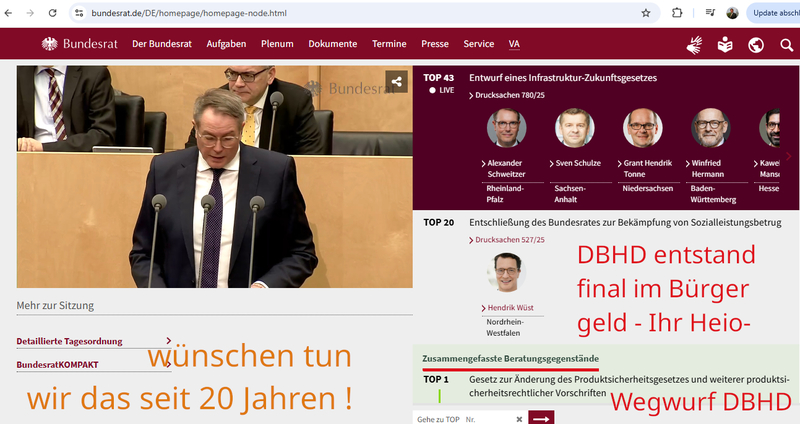Open the Dokumente menu
Viewport: 800px width, 424px height.
332,44
